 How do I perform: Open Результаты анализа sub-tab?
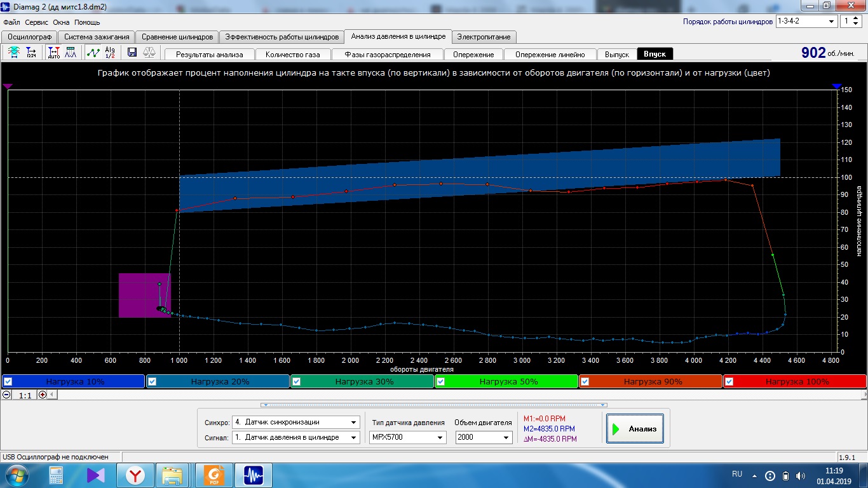210,55
